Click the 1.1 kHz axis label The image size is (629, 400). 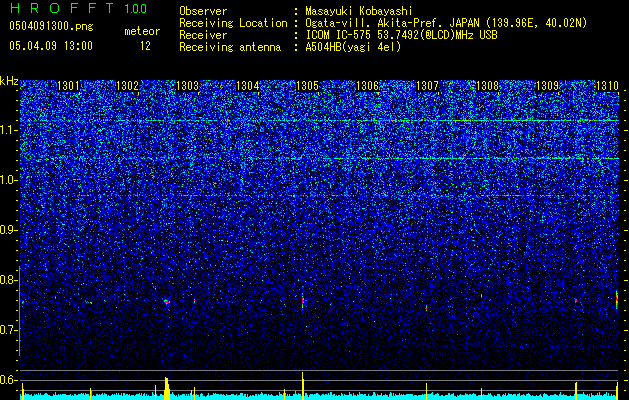9,130
